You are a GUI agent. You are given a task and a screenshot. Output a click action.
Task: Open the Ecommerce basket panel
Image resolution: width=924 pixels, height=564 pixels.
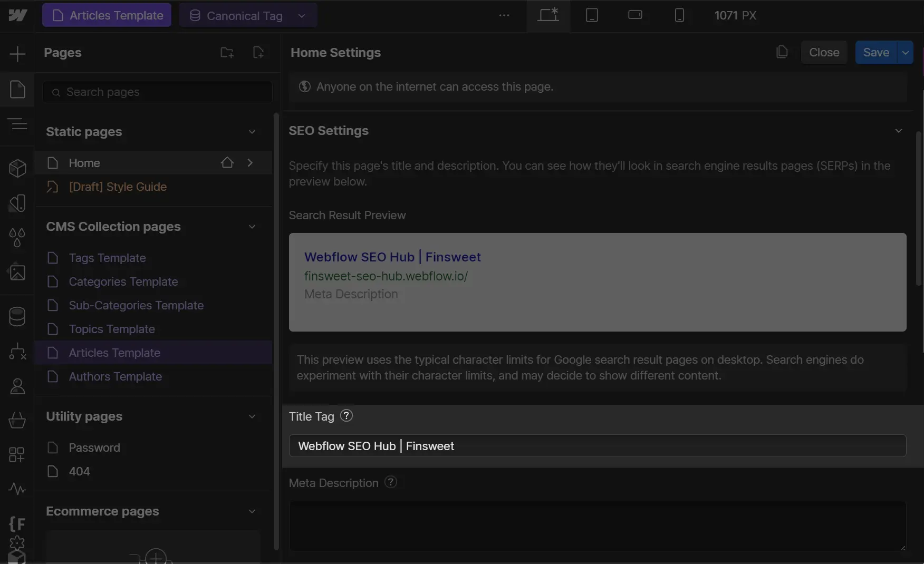[17, 420]
